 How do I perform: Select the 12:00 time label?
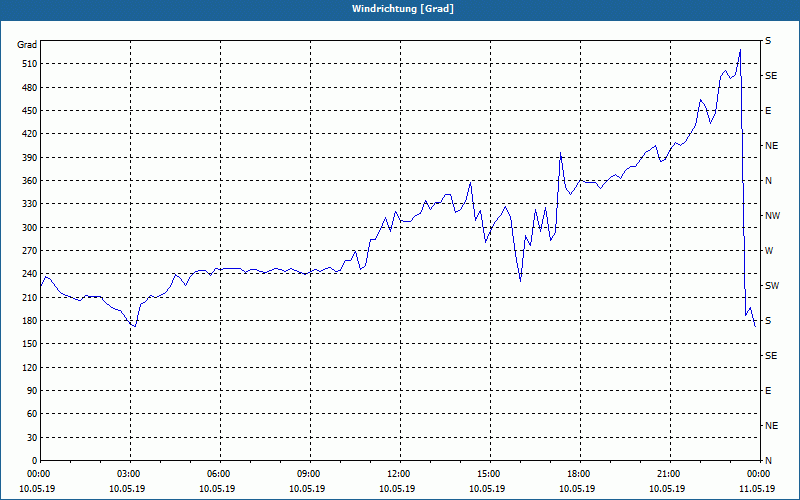pos(400,474)
